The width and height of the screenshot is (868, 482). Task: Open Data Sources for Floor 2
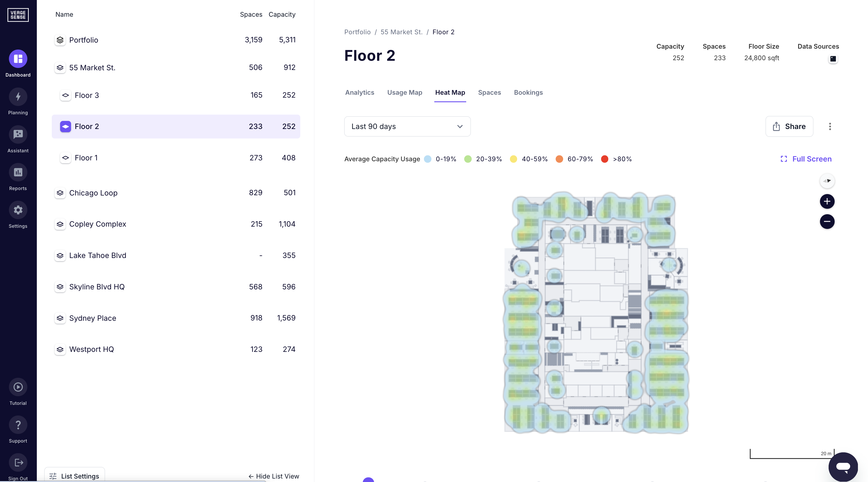pyautogui.click(x=833, y=59)
